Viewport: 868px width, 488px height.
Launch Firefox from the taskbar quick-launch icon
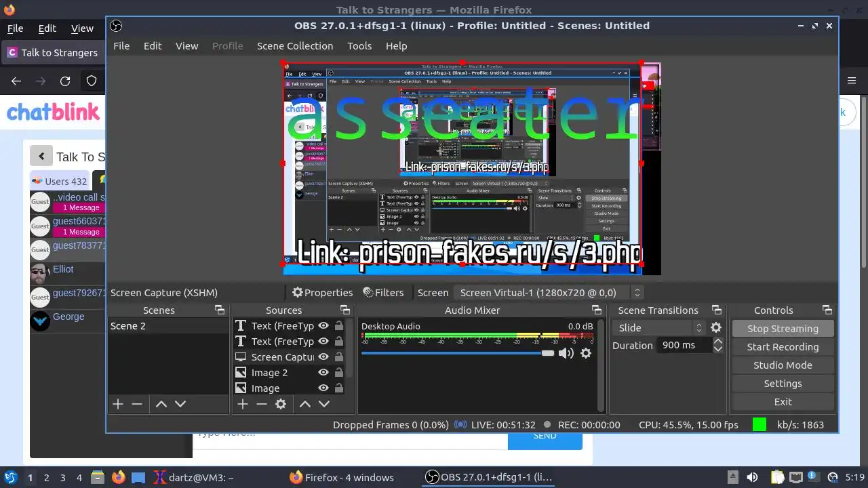[x=119, y=477]
